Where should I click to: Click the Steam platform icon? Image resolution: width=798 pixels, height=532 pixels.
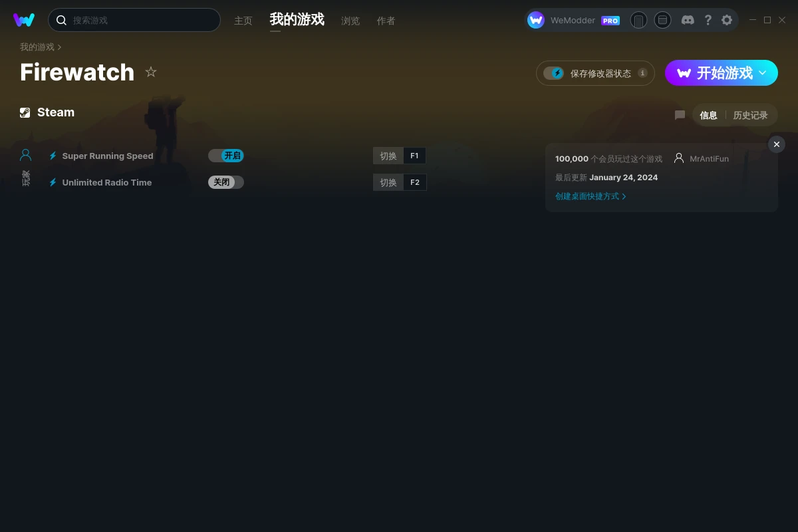click(25, 112)
